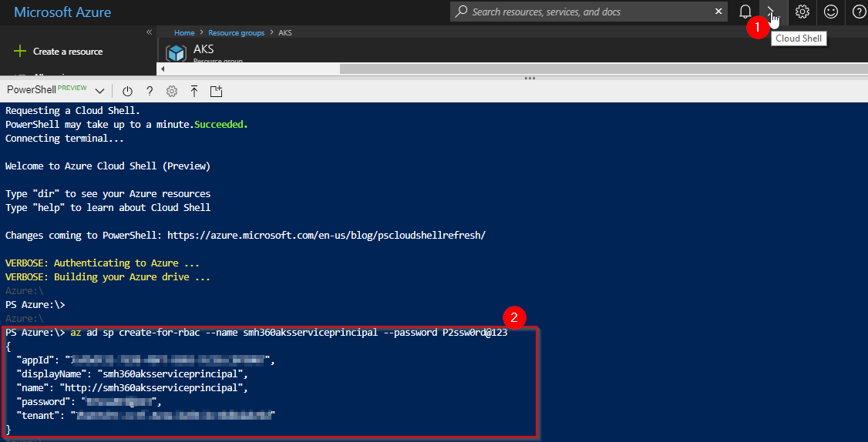This screenshot has width=868, height=442.
Task: Click the VERBOSE: Building your Azure drive line
Action: click(107, 277)
